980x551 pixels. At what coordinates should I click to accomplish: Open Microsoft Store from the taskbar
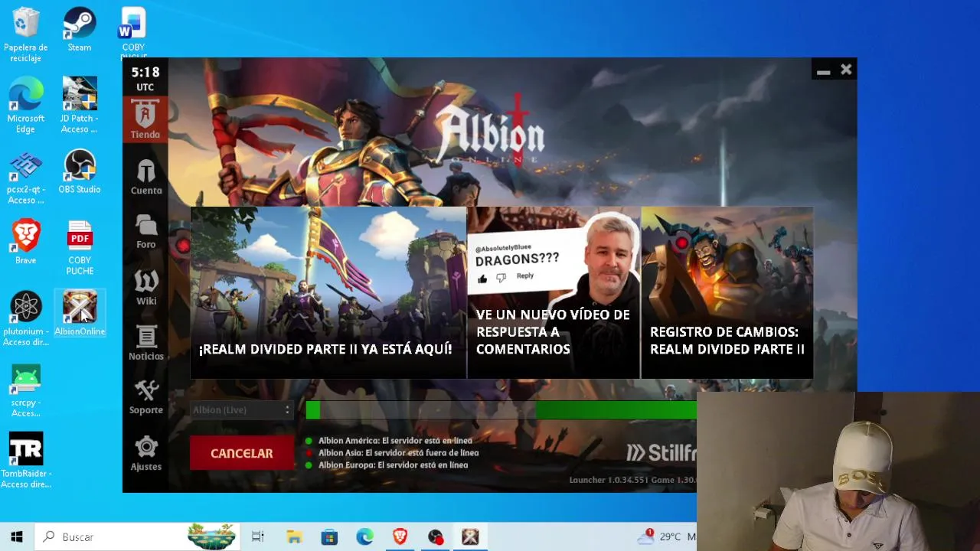[329, 536]
